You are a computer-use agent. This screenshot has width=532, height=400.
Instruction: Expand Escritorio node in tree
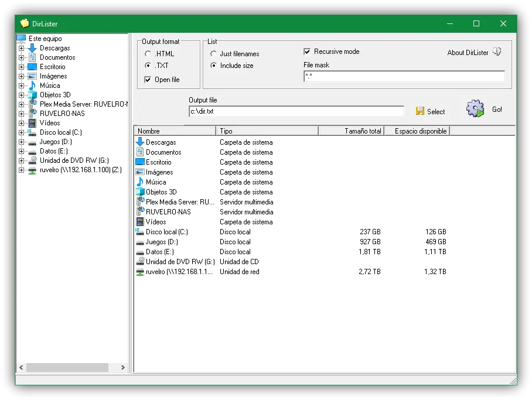(21, 67)
